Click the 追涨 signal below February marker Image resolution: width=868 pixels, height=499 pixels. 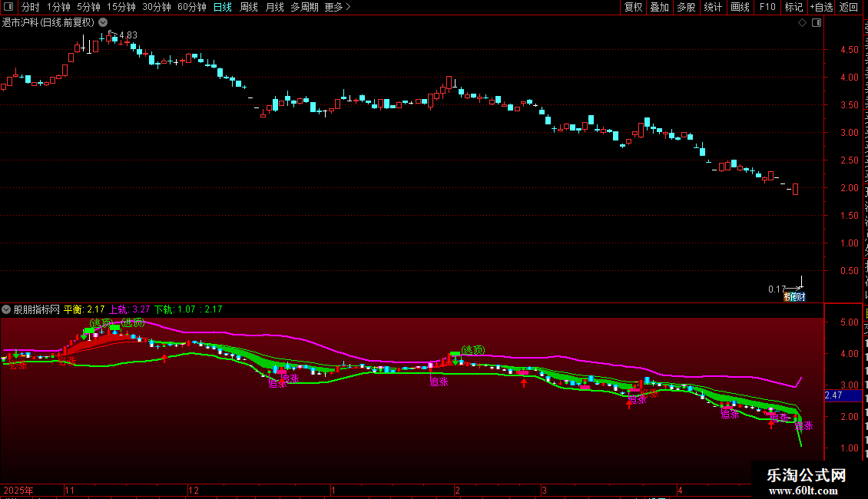(x=439, y=382)
